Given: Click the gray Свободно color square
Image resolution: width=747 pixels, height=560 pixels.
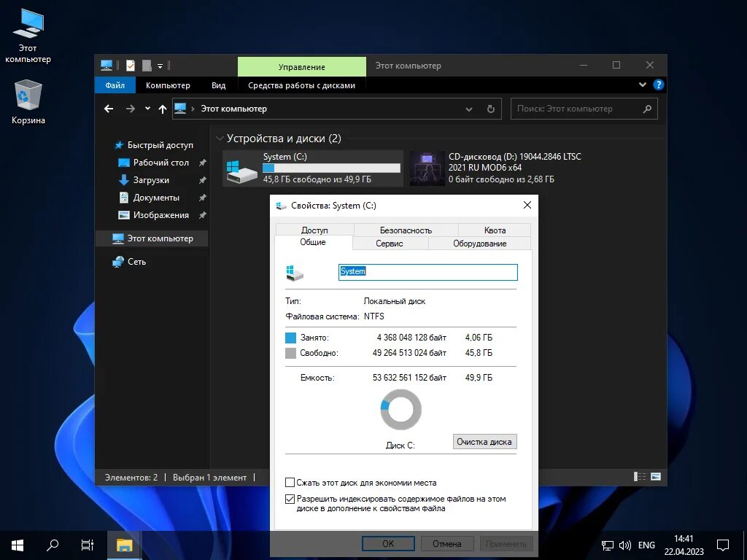Looking at the screenshot, I should [x=290, y=353].
